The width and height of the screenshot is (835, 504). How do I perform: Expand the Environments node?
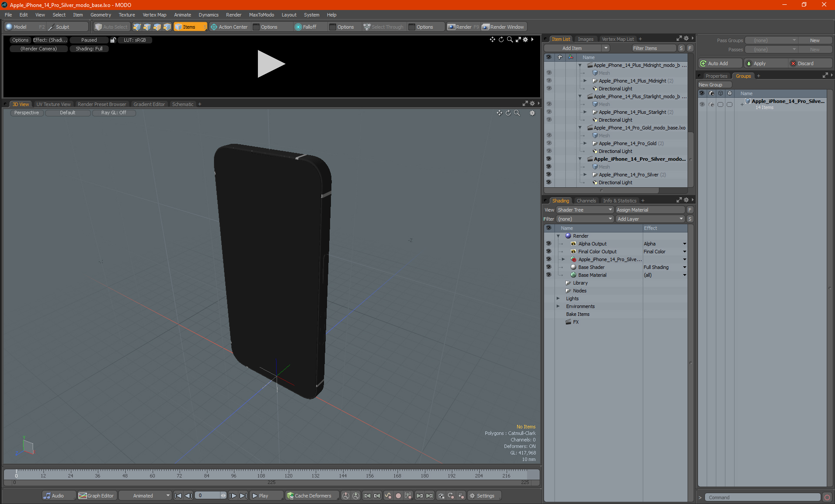tap(558, 306)
